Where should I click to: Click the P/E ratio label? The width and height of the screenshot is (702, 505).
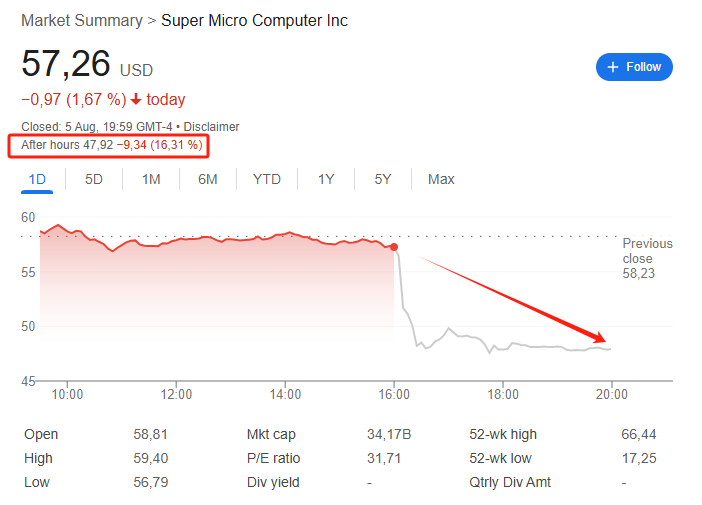point(273,458)
